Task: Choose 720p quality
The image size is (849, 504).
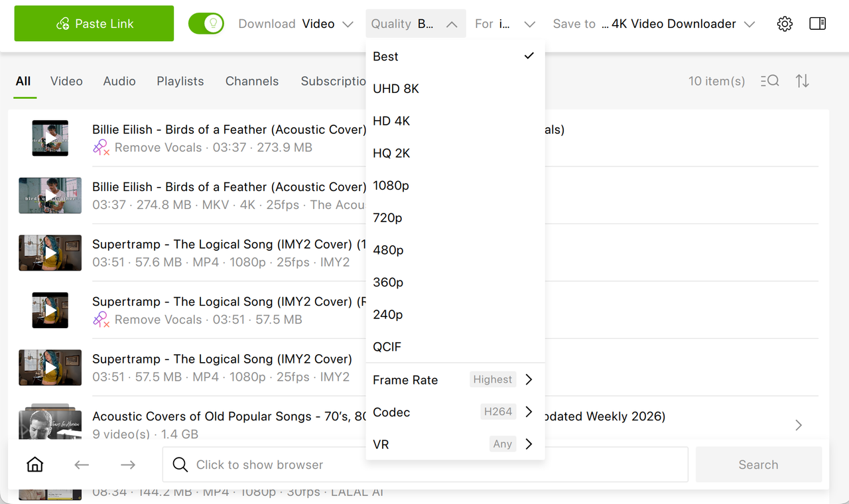Action: pos(455,218)
